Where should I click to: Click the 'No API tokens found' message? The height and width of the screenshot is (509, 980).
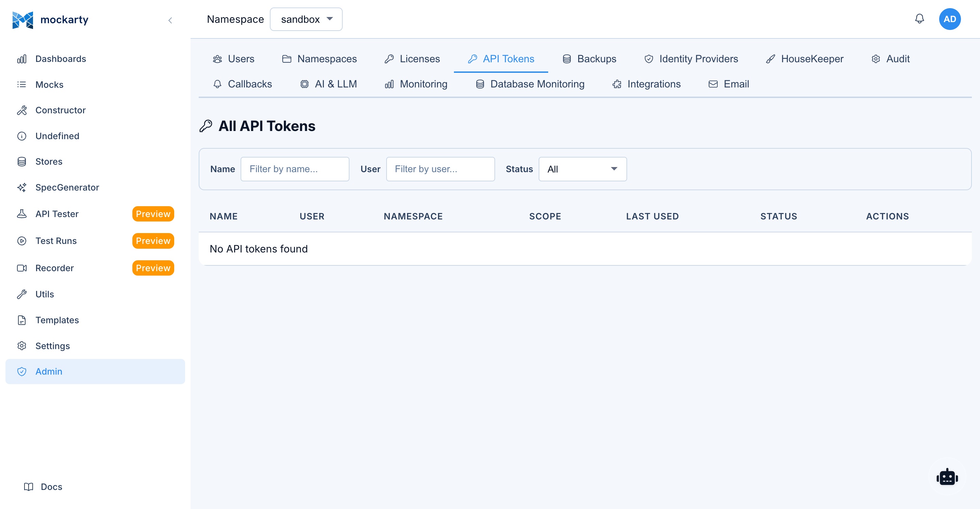click(x=259, y=249)
